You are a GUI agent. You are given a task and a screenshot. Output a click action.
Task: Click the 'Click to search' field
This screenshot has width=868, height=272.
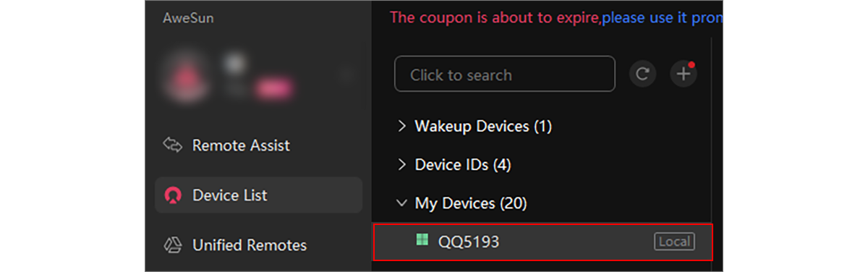(x=505, y=74)
